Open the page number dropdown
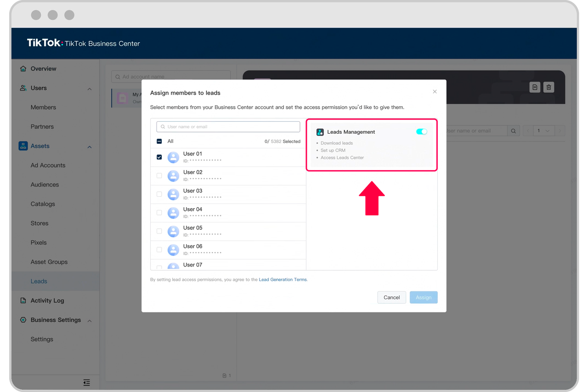588x392 pixels. [543, 131]
